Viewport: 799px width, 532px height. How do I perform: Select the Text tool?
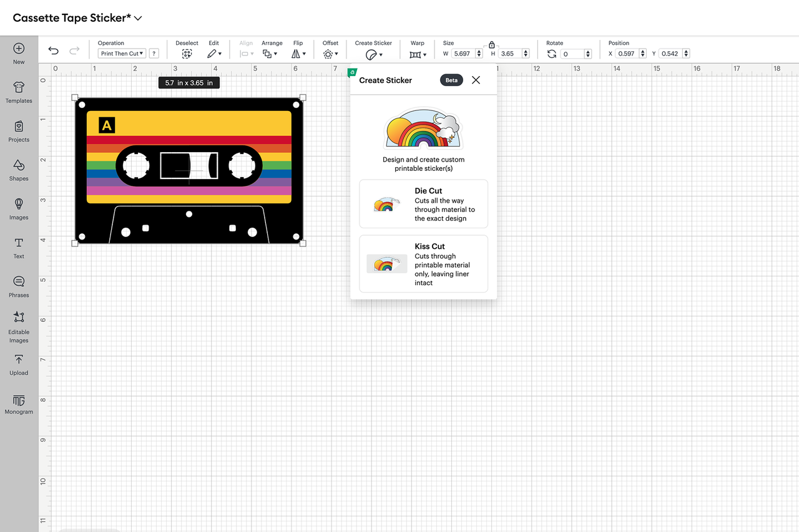19,246
